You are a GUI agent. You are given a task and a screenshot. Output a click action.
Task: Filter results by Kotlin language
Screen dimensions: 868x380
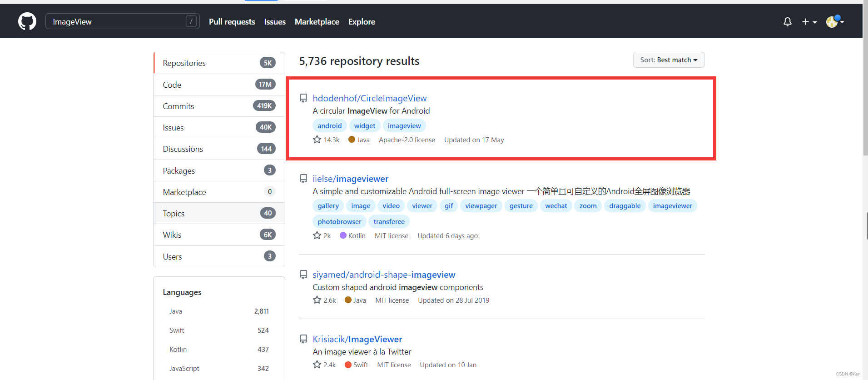point(219,350)
